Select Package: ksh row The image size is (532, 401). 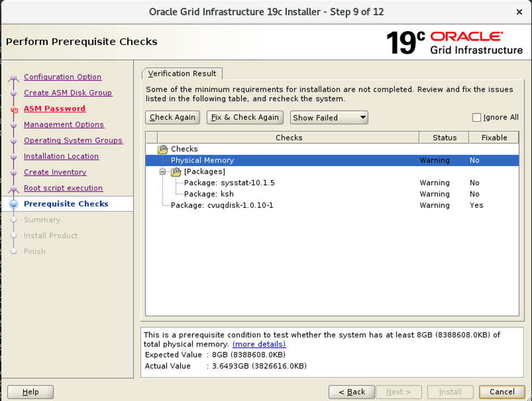click(x=332, y=194)
